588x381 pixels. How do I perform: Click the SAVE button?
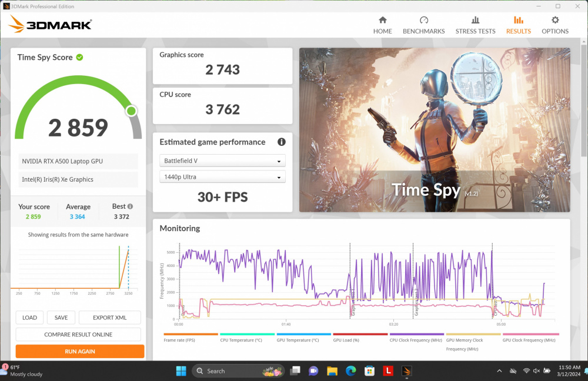tap(61, 317)
